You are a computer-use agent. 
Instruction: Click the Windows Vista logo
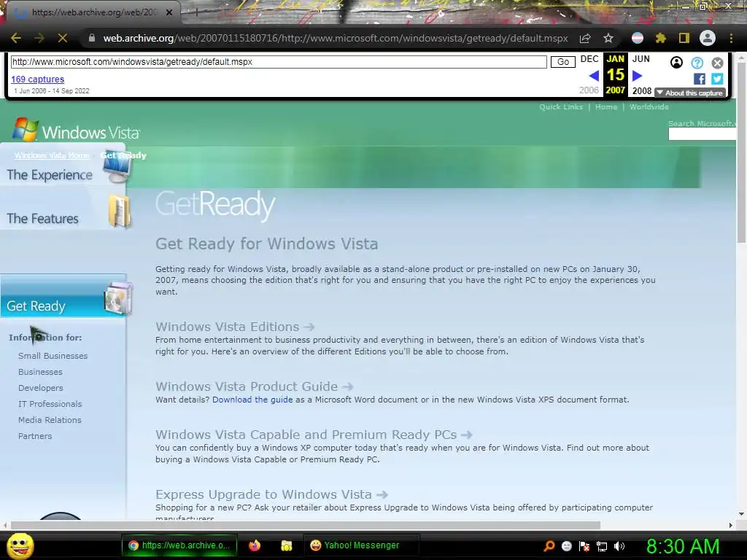(76, 130)
